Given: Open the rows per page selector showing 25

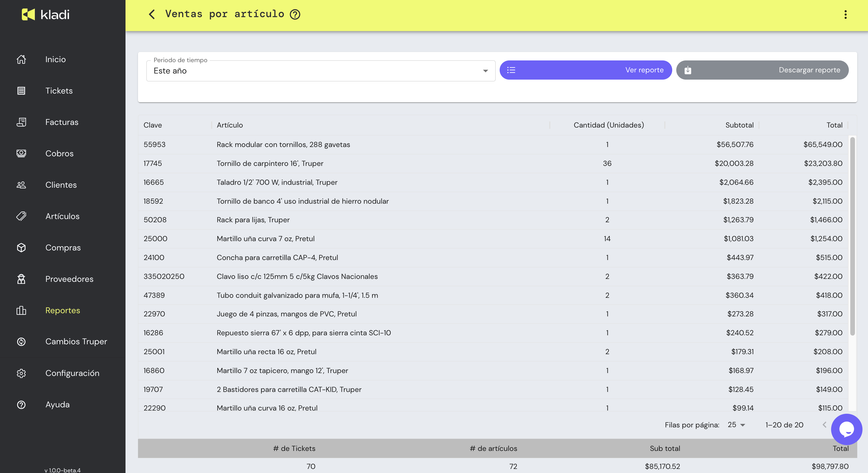Looking at the screenshot, I should [736, 425].
